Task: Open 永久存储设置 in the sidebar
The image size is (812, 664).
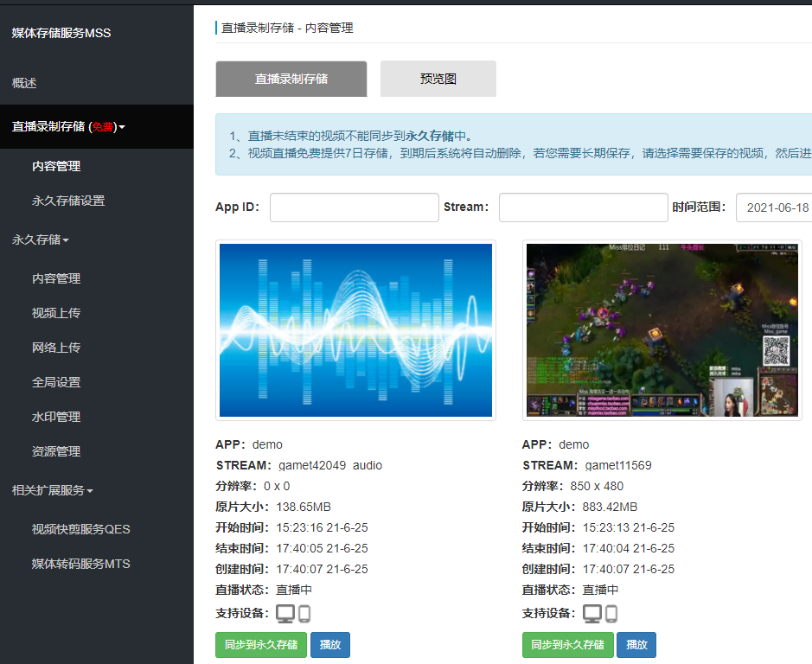Action: click(68, 201)
